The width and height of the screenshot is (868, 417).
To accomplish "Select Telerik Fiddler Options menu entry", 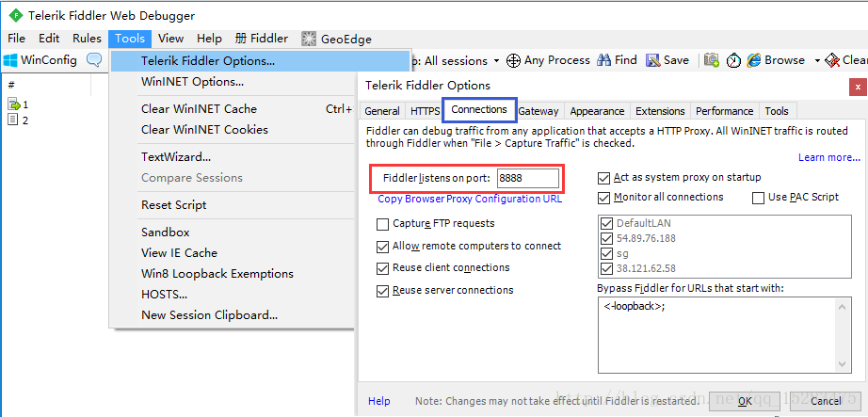I will (x=208, y=61).
